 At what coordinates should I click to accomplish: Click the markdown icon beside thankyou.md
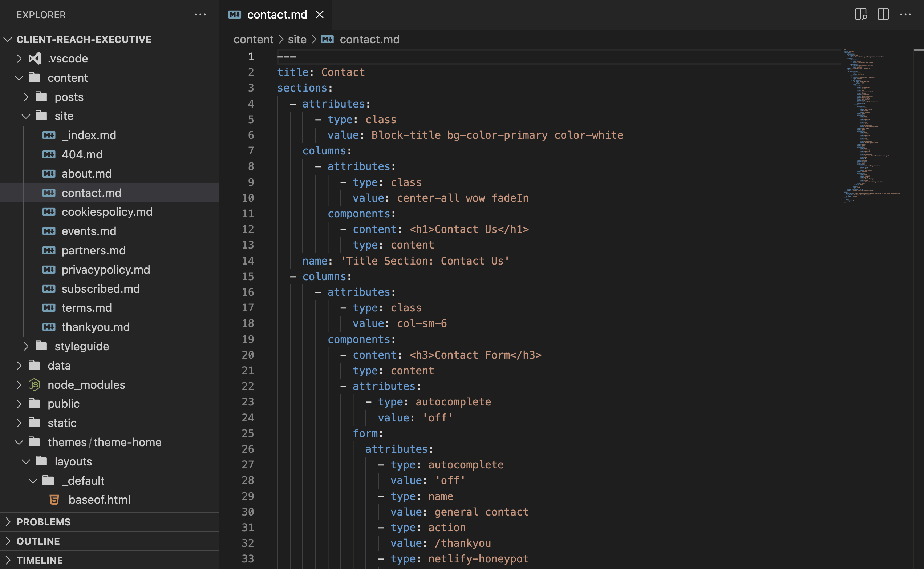pos(49,327)
